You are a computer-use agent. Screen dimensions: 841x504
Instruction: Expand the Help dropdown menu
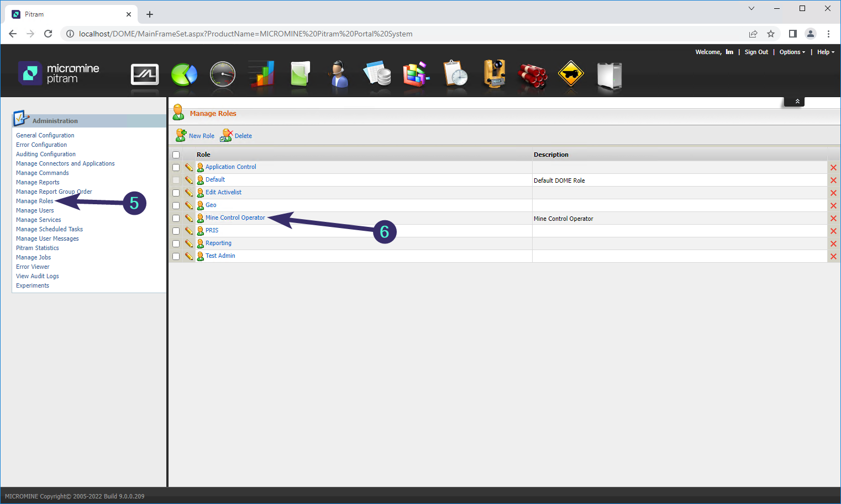pos(826,52)
